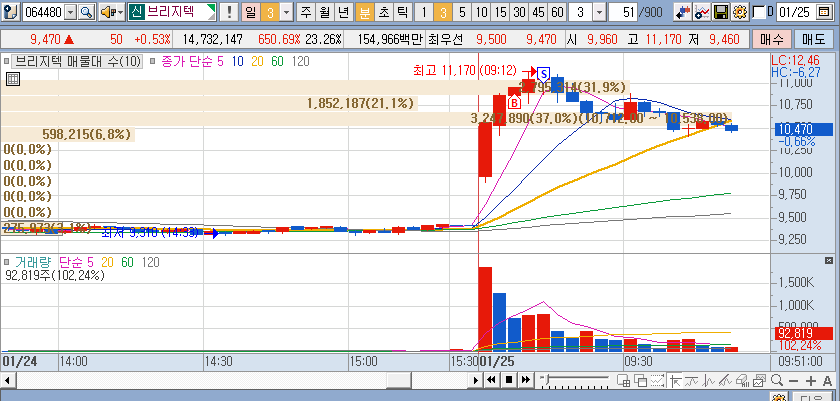Toggle the 거래량 indicator square
Viewport: 840px width, 401px height.
pos(7,262)
